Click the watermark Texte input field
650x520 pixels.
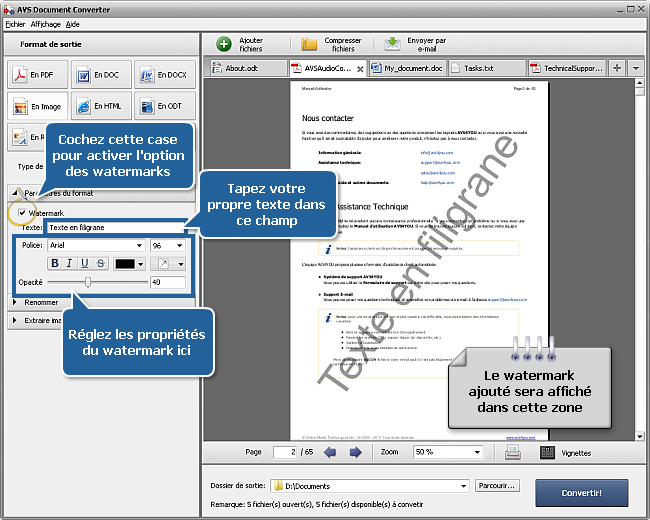coord(116,228)
